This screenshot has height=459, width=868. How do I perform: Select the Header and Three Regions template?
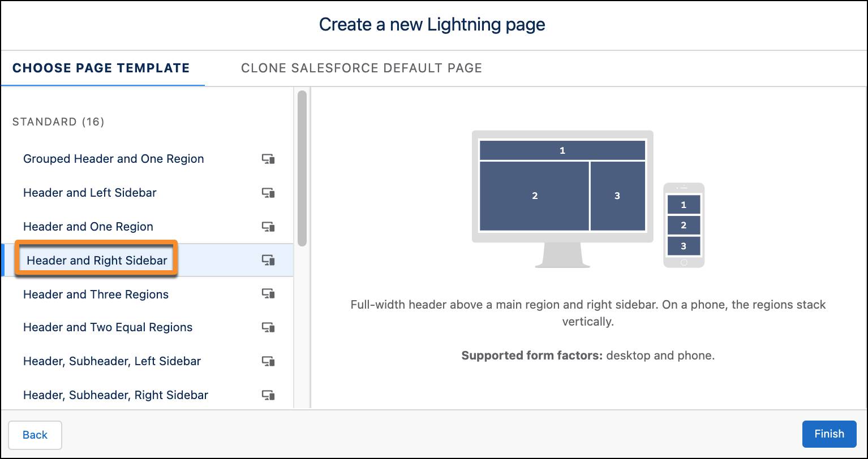pyautogui.click(x=95, y=294)
